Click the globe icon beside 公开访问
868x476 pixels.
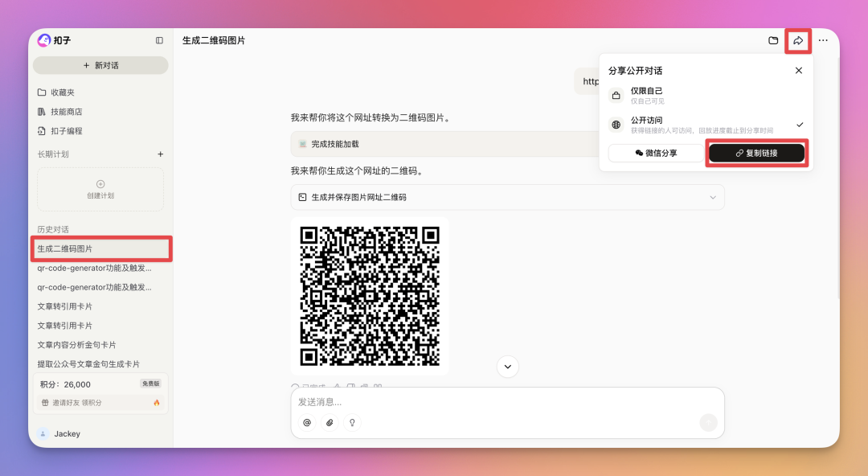point(616,125)
